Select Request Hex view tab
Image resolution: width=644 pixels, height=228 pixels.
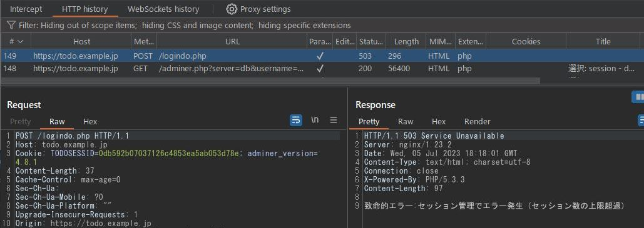point(90,121)
